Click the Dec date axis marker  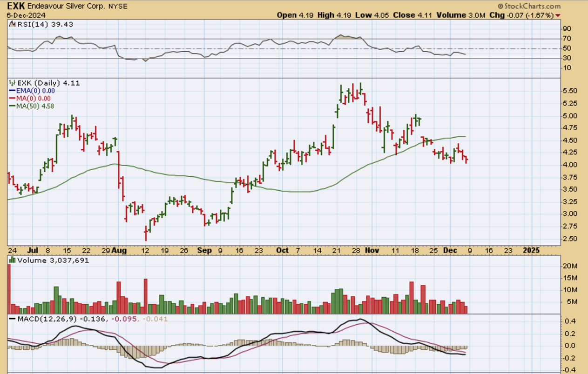(451, 250)
